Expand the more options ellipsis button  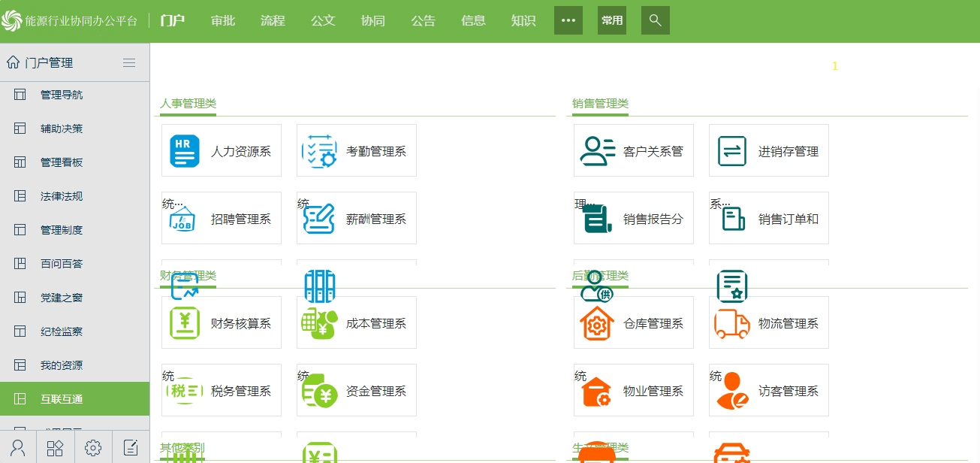[x=568, y=20]
